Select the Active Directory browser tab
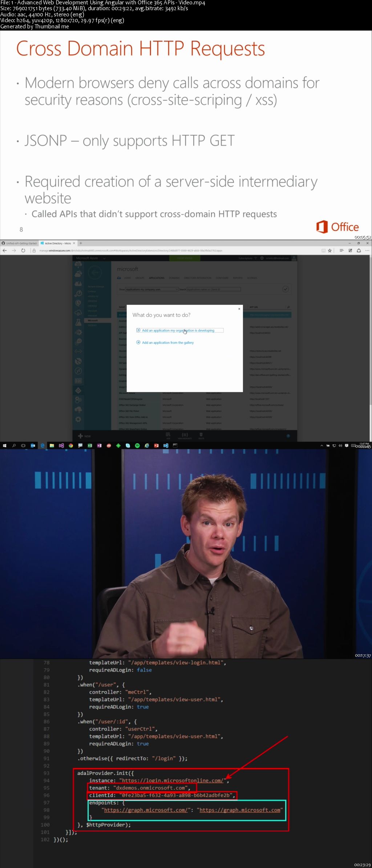This screenshot has height=868, width=372. (x=57, y=243)
